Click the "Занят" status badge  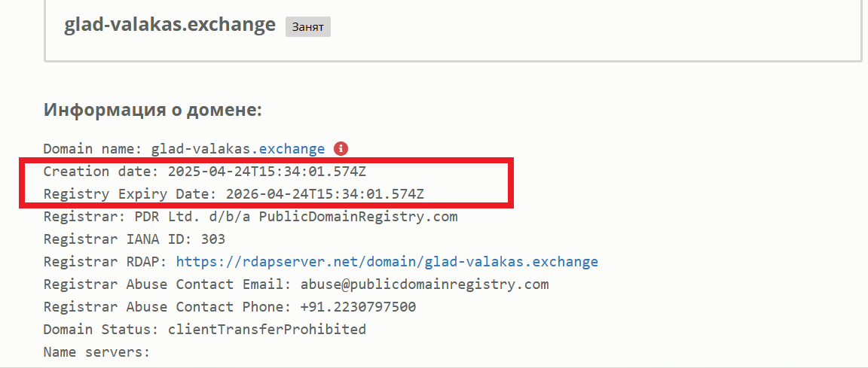307,27
